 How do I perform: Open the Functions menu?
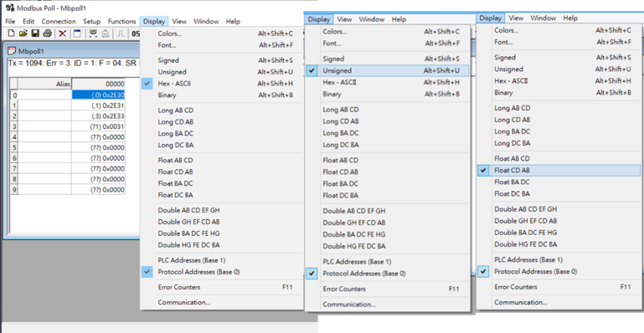(x=121, y=21)
